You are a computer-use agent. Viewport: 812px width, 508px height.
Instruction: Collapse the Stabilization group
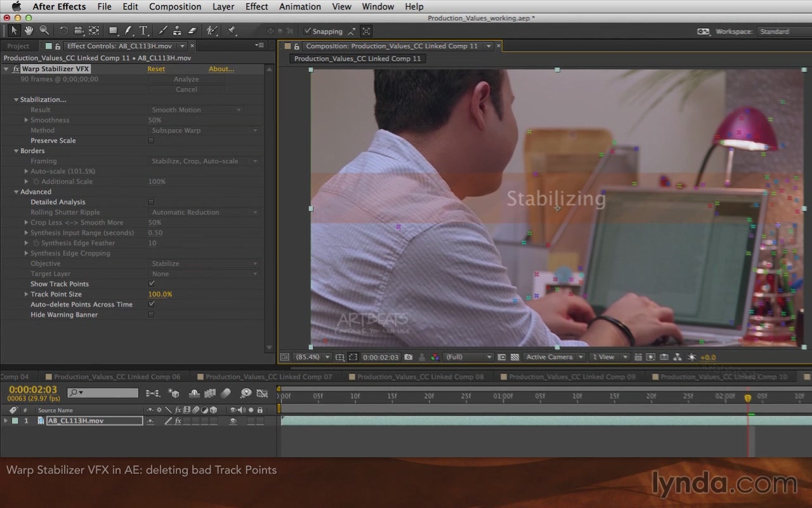click(16, 100)
